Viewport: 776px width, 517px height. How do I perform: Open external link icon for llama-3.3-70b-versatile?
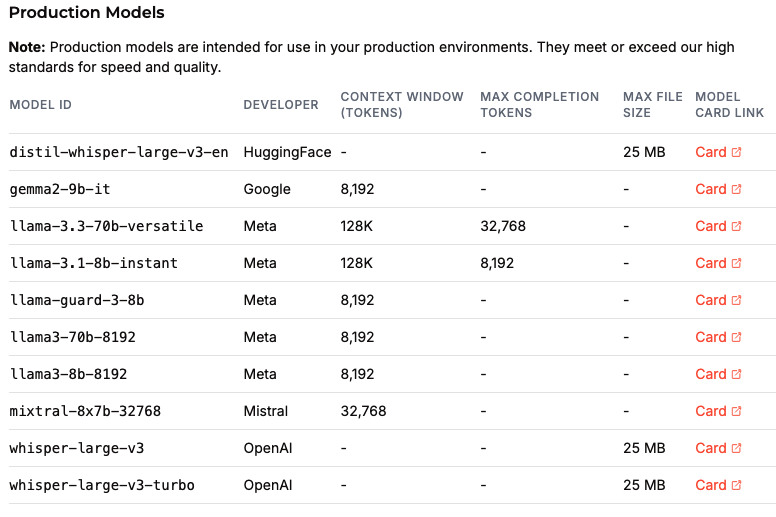pyautogui.click(x=736, y=226)
